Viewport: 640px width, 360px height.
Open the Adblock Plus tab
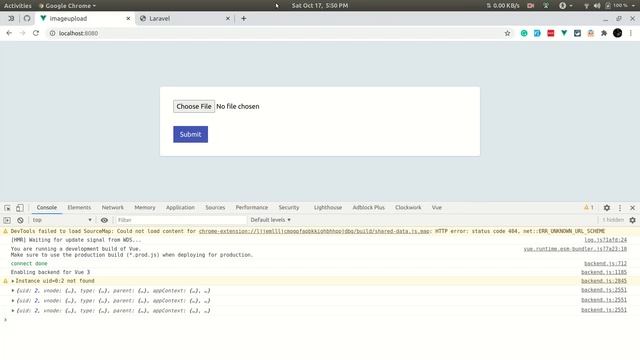click(x=369, y=207)
